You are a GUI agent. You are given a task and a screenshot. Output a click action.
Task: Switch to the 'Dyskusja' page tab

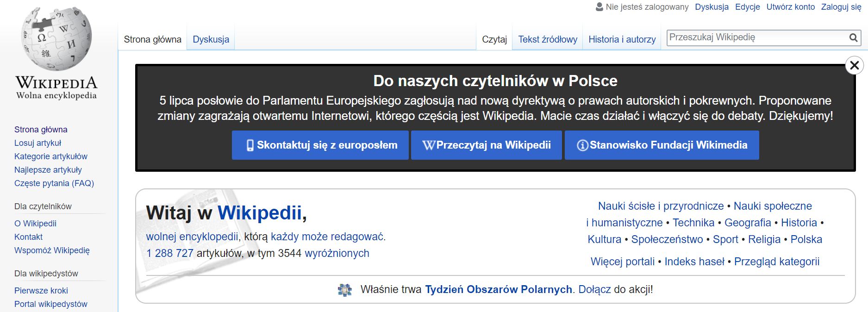[211, 39]
